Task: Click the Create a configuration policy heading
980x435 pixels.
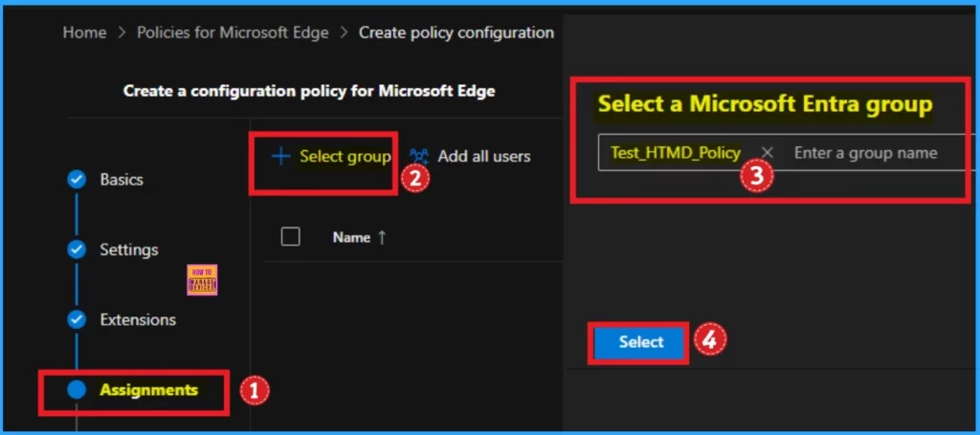Action: pos(309,91)
